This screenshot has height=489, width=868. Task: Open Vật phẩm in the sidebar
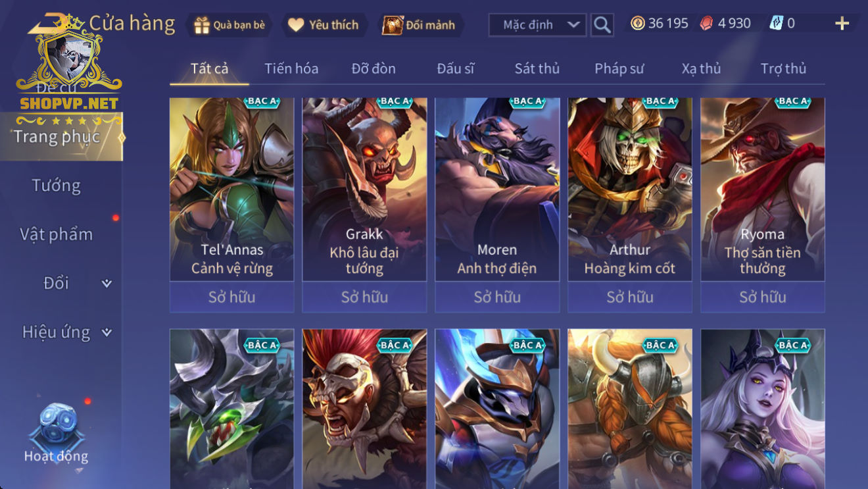(x=56, y=234)
